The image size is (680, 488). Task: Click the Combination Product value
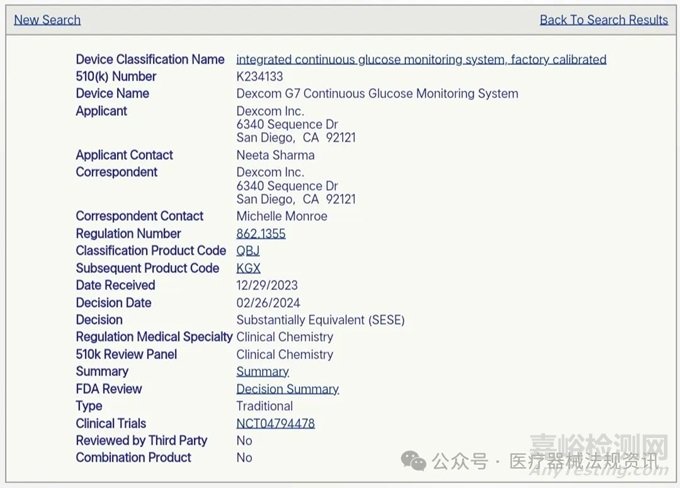[x=244, y=458]
